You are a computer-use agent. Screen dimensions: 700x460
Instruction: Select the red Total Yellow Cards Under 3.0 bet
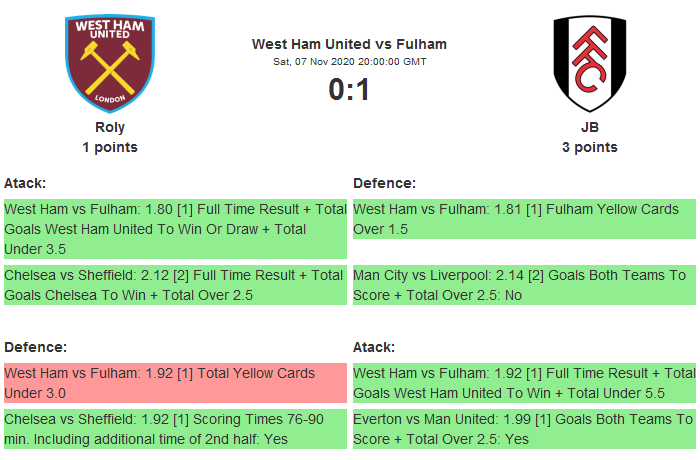click(174, 383)
